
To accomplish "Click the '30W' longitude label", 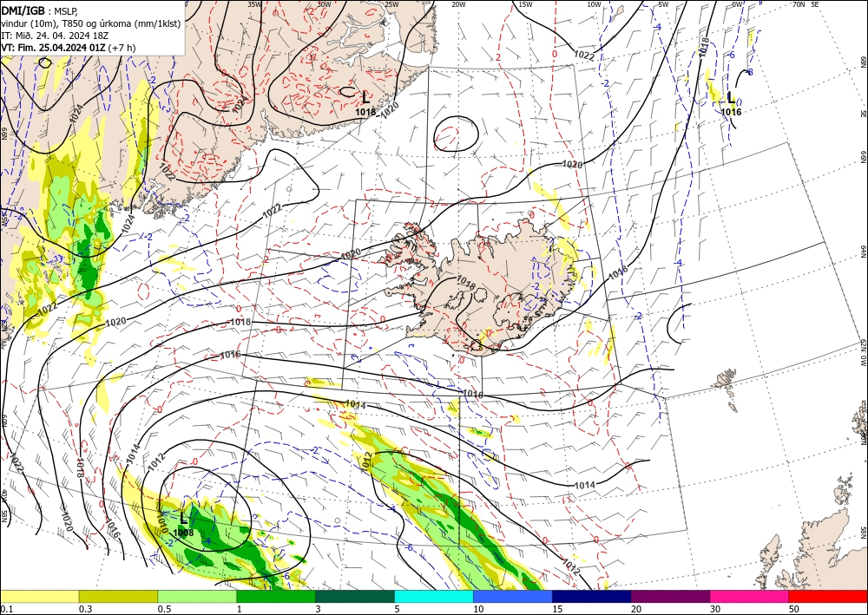I will [324, 4].
